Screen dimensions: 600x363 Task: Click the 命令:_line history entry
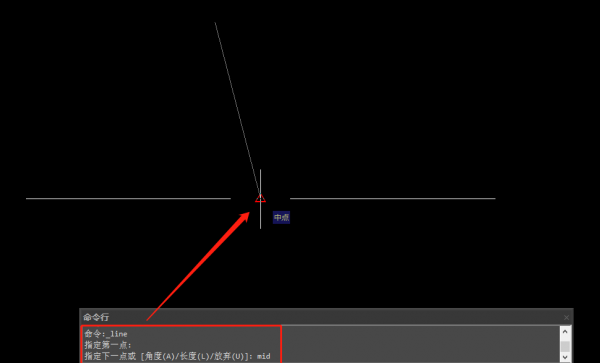click(x=106, y=334)
